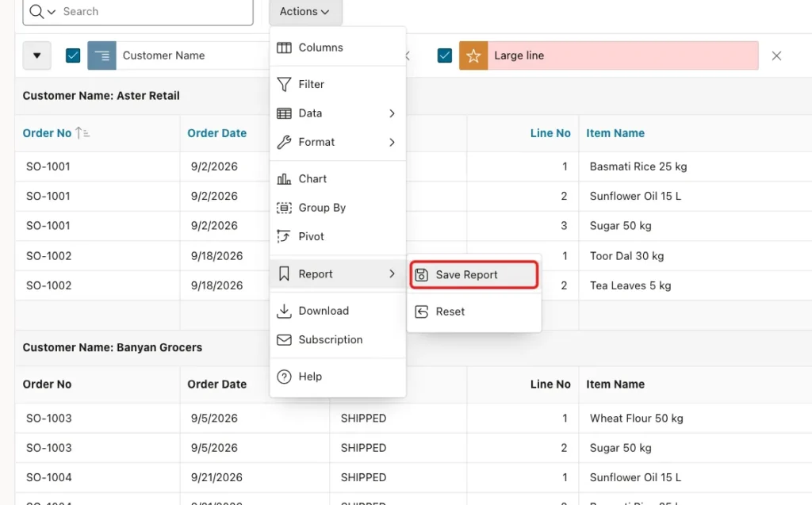Click Tea Leaves 5 kg cell
812x505 pixels.
[630, 285]
